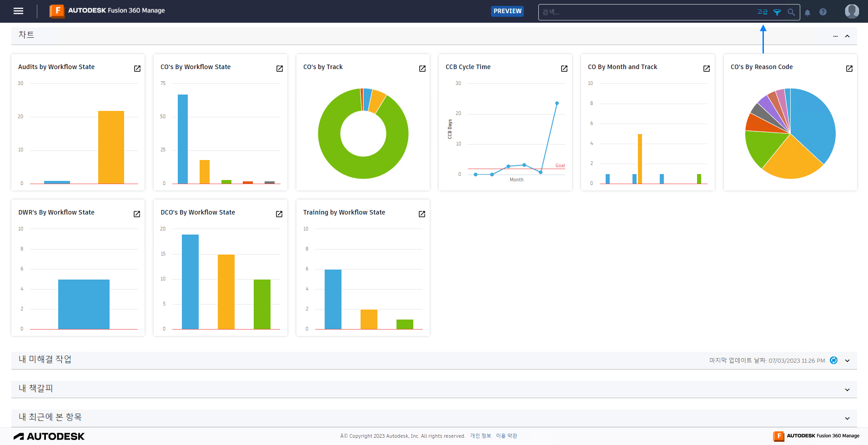Click the PREVIEW badge button

[x=507, y=11]
